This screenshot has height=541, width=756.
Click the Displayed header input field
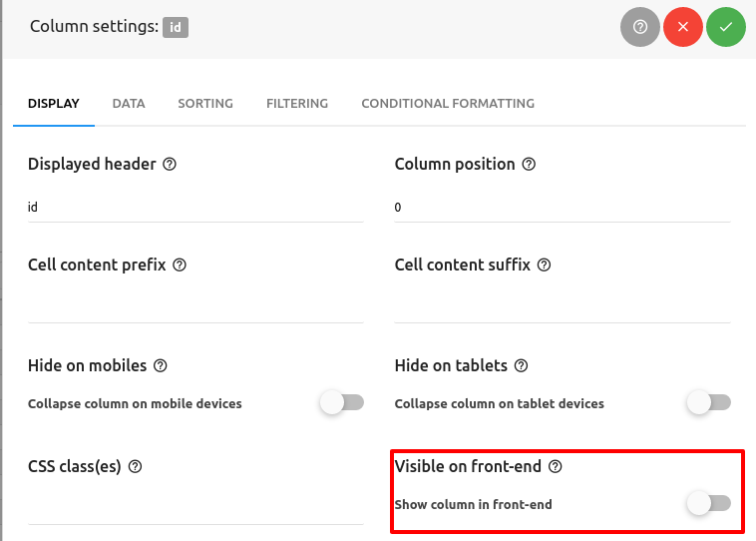pyautogui.click(x=195, y=208)
